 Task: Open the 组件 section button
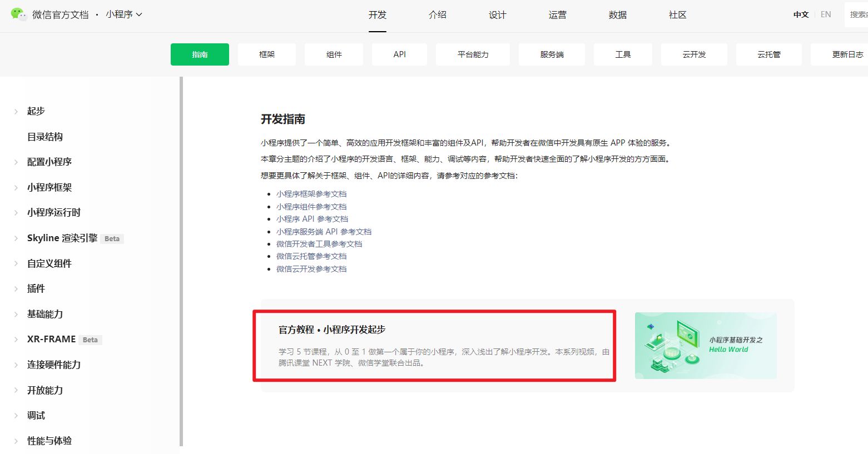[x=334, y=54]
